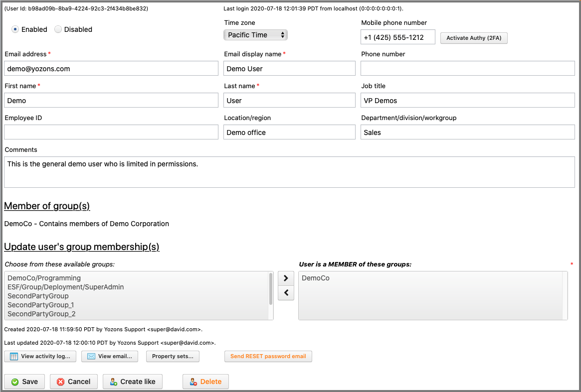Open View email button
This screenshot has height=392, width=581.
[x=110, y=357]
